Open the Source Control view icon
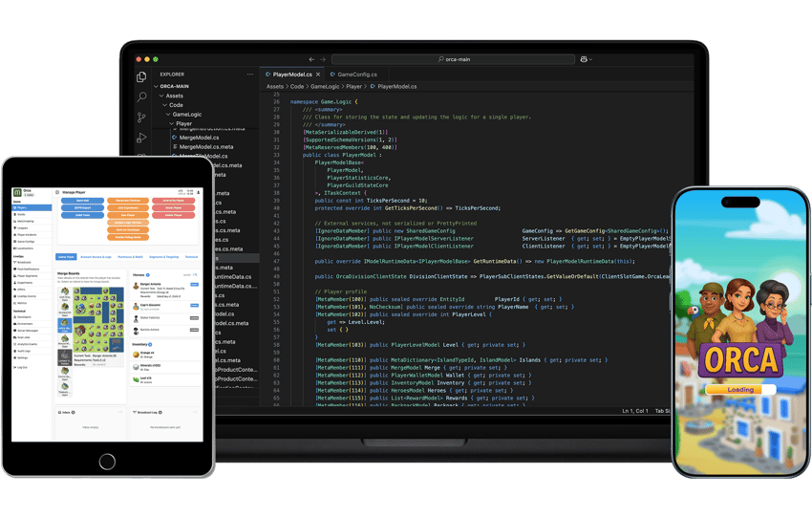812x517 pixels. pyautogui.click(x=141, y=118)
